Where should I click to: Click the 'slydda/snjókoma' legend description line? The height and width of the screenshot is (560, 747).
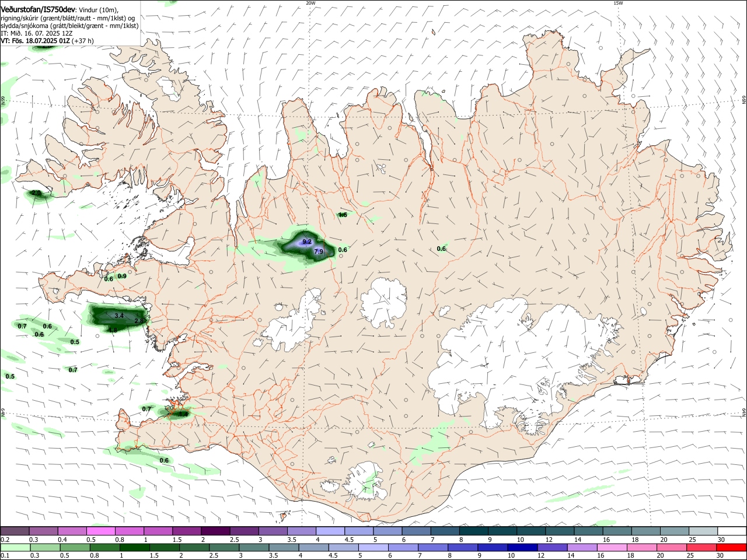(69, 26)
